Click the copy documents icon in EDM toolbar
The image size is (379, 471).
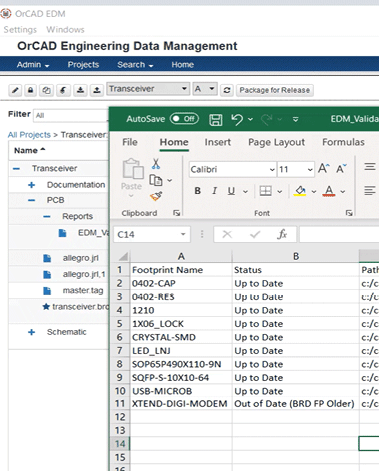(x=47, y=90)
